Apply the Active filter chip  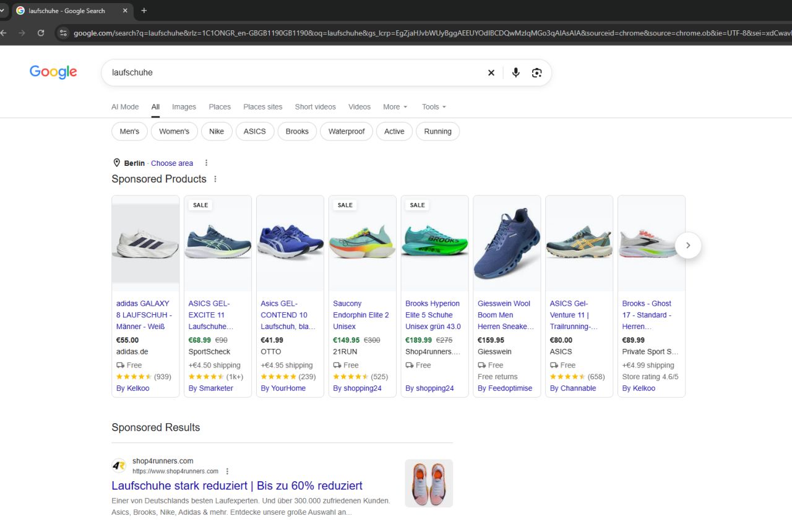click(394, 131)
